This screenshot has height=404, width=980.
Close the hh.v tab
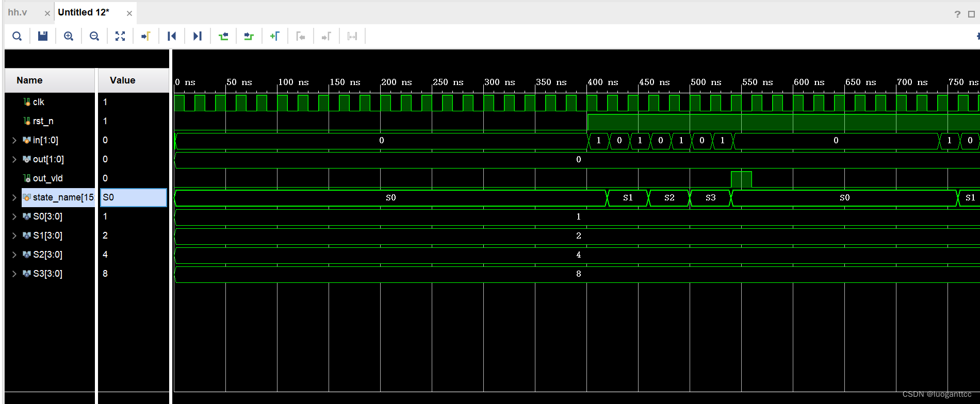(47, 13)
